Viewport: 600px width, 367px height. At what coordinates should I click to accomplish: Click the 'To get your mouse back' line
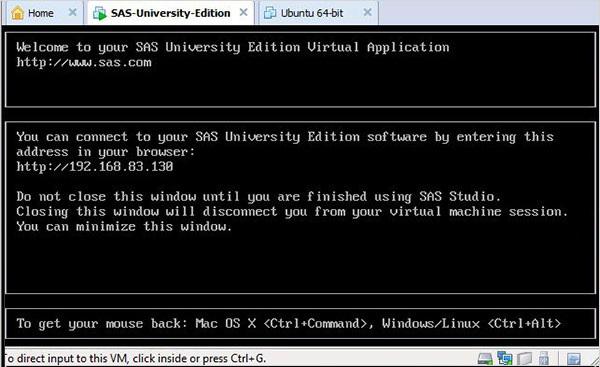(x=289, y=324)
